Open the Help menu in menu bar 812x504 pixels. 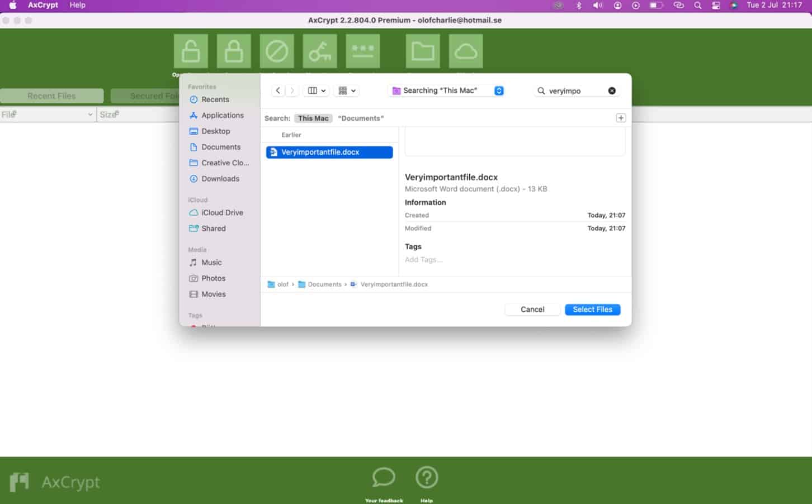pos(77,5)
